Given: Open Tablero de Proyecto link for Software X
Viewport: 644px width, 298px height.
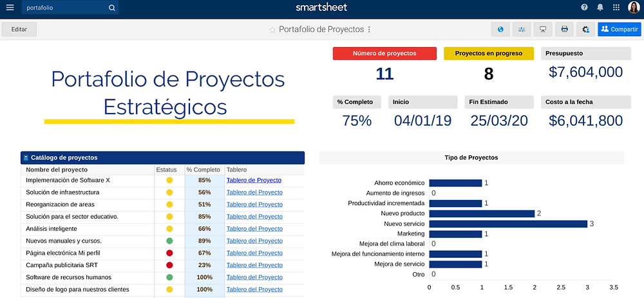Looking at the screenshot, I should click(x=254, y=180).
